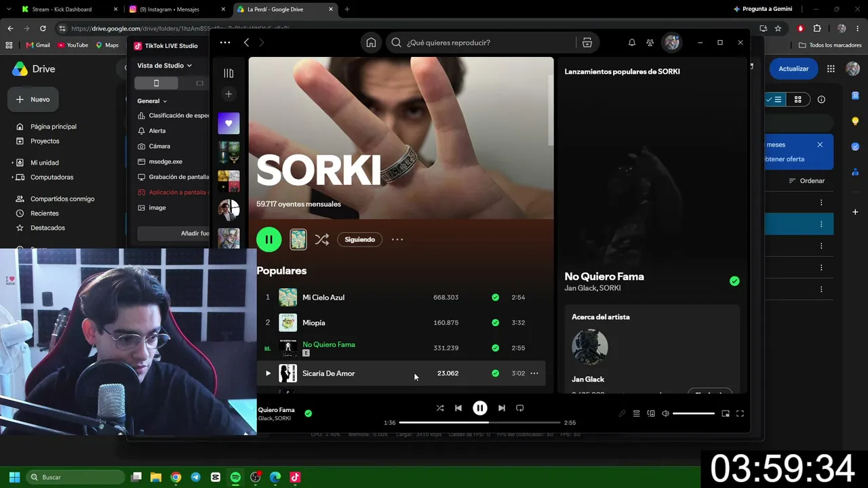Open Spotify profile menu avatar
Viewport: 868px width, 488px height.
[x=672, y=43]
